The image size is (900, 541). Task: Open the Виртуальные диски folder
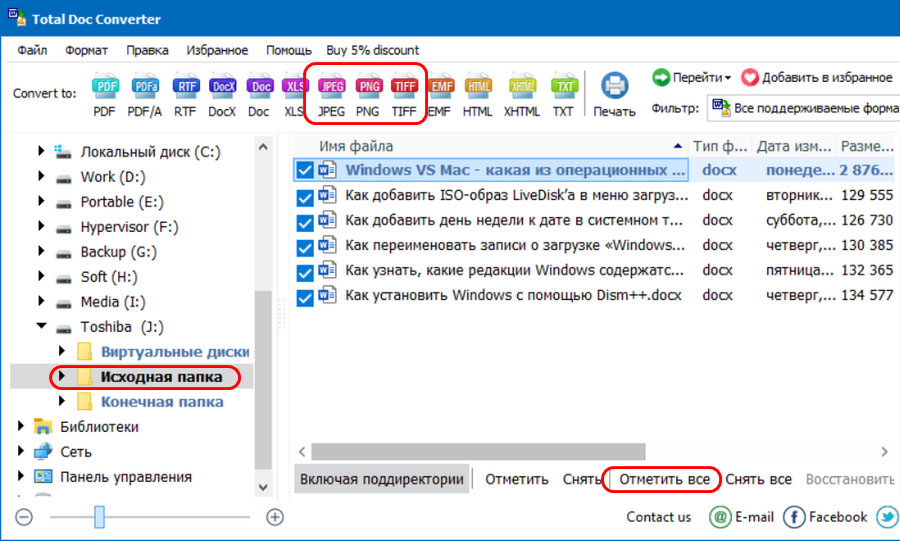pos(175,352)
